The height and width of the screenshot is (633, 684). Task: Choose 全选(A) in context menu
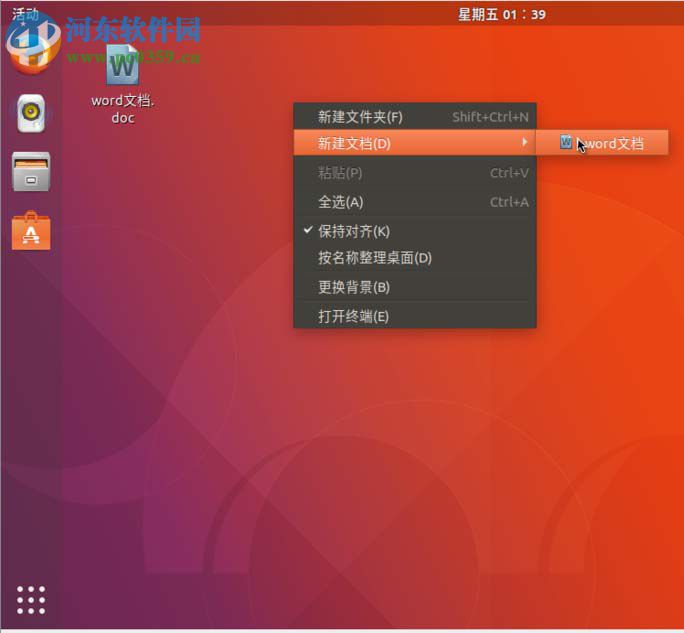[x=415, y=202]
